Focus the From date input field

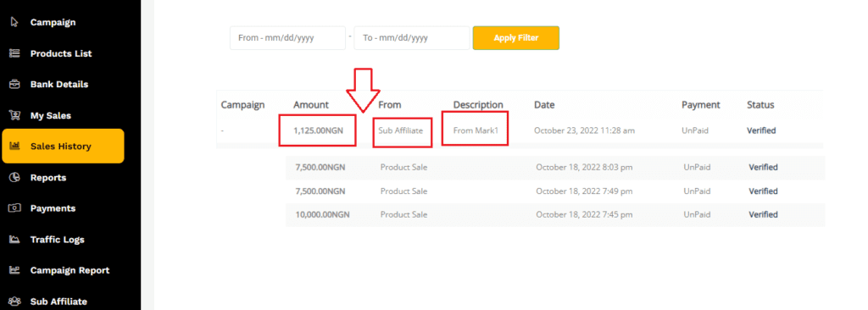[x=288, y=38]
